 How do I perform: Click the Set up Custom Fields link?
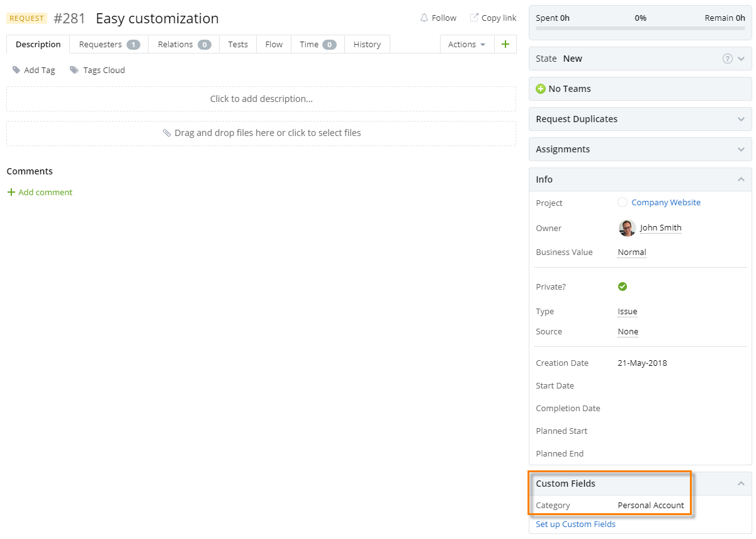click(575, 524)
